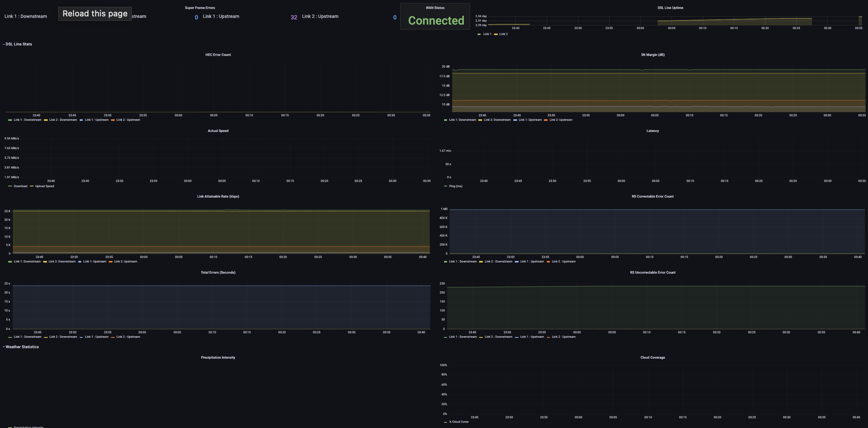Toggle Ping (ms) series in Latency legend
Viewport: 868px width, 428px height.
pyautogui.click(x=455, y=186)
